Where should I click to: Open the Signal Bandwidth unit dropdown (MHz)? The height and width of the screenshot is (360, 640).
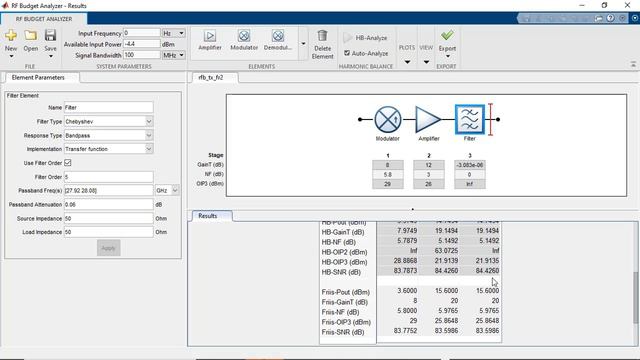click(x=173, y=55)
